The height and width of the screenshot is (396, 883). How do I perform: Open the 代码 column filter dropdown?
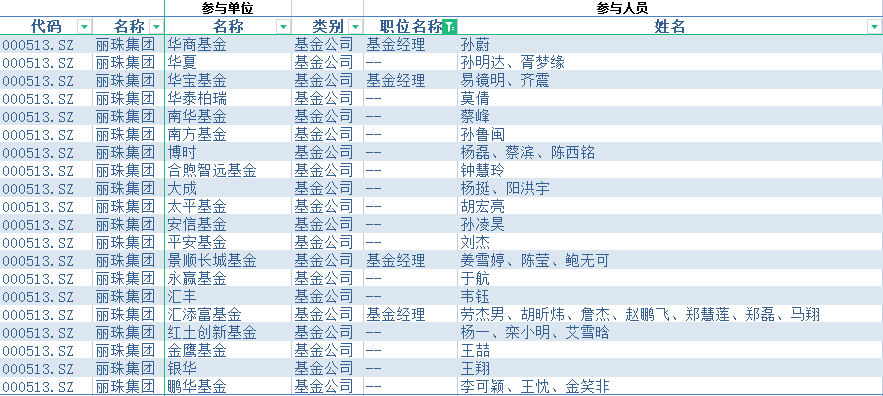coord(84,26)
